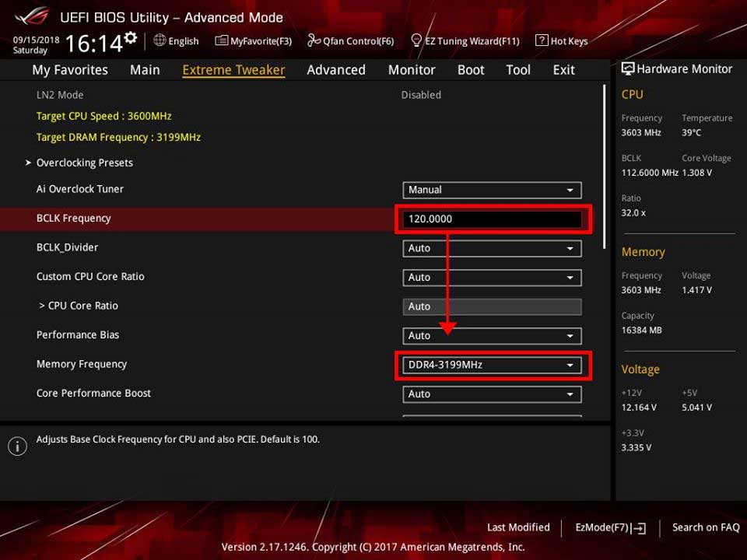
Task: Click the EzMode exit arrow icon
Action: (x=639, y=528)
